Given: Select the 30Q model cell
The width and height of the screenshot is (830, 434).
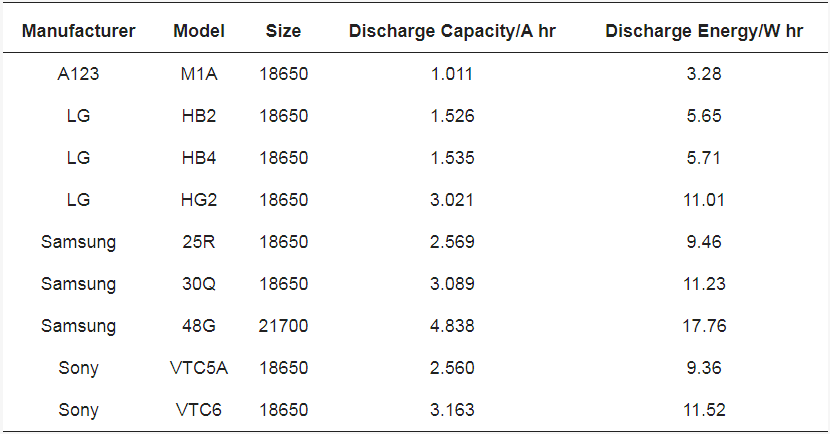Looking at the screenshot, I should [199, 284].
